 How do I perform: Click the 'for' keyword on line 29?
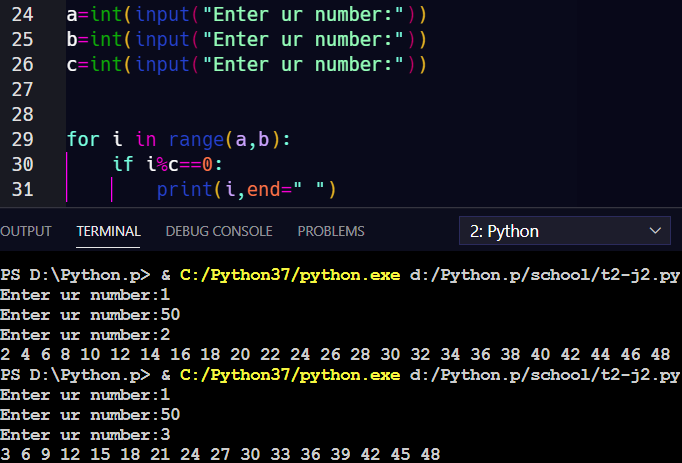[x=82, y=139]
